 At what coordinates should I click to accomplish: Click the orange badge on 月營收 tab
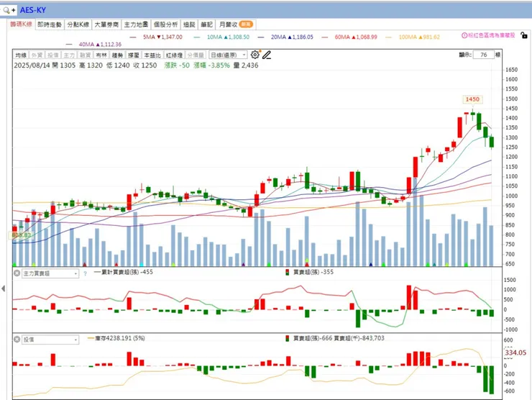click(x=246, y=24)
